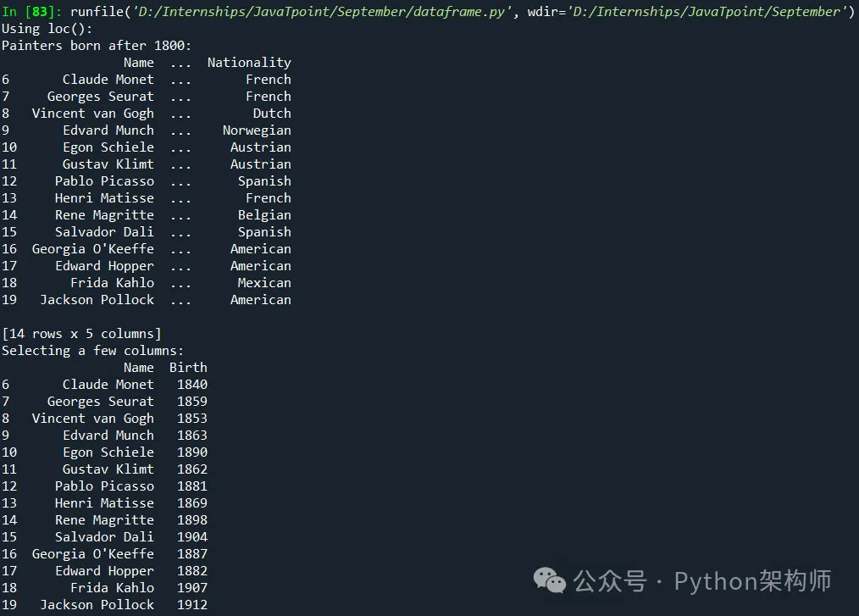Click "Austrian" in Gustav Klimt's row
Image resolution: width=859 pixels, height=616 pixels.
[261, 164]
